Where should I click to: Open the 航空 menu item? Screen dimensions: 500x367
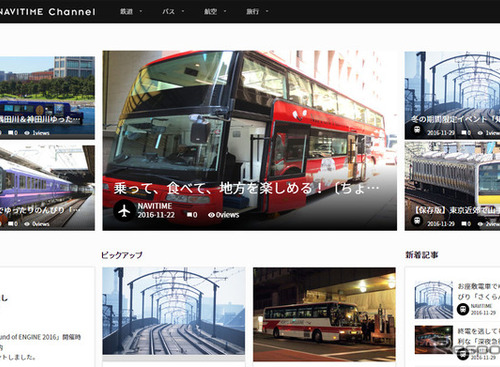click(x=210, y=11)
